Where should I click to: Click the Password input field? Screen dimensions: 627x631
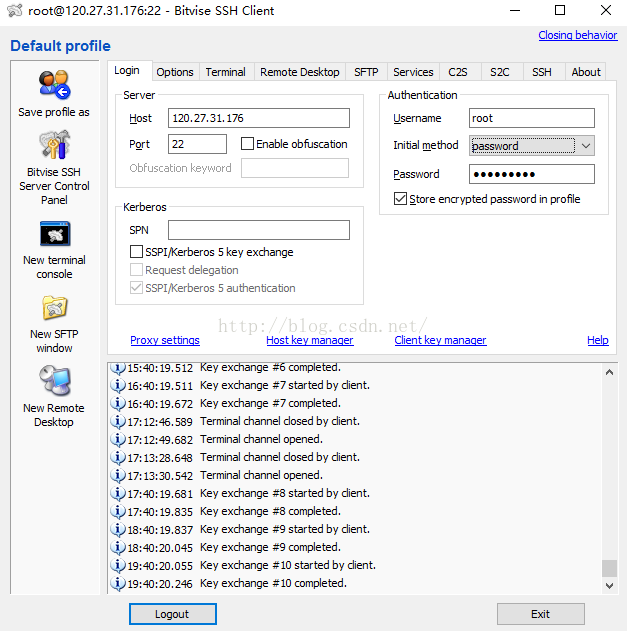coord(532,174)
